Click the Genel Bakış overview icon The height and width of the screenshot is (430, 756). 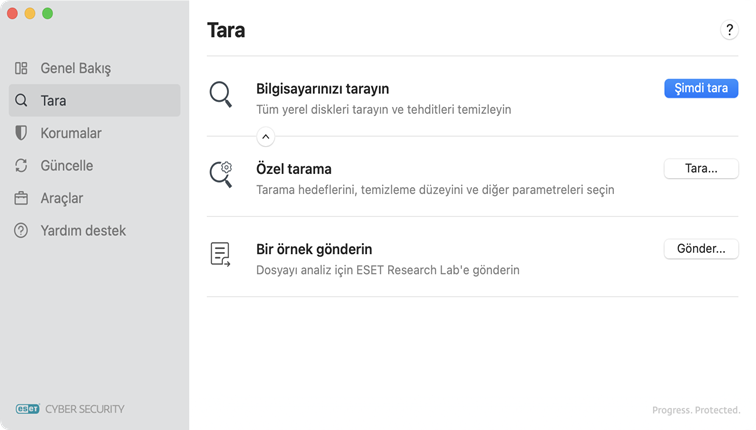point(21,69)
